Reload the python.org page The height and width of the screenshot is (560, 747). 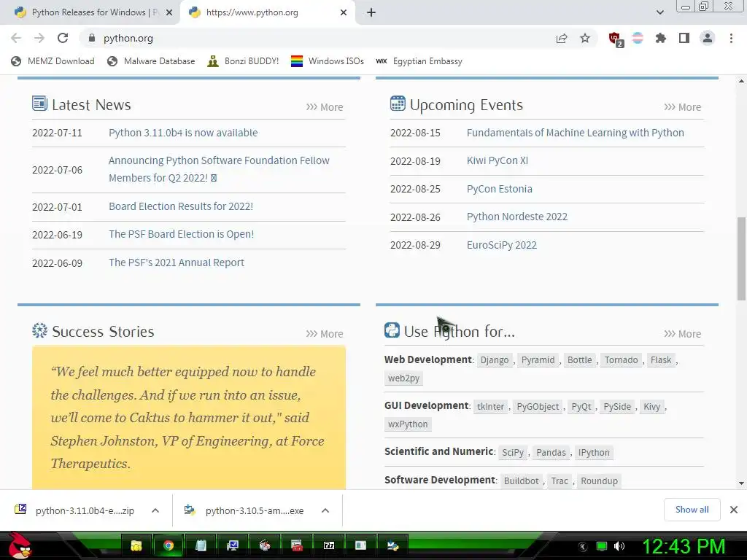coord(63,38)
